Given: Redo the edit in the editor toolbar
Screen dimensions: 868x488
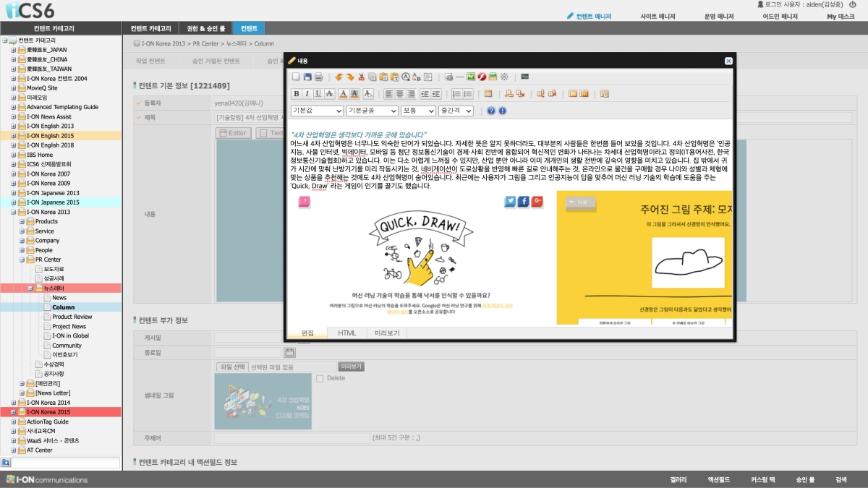Looking at the screenshot, I should coord(350,77).
